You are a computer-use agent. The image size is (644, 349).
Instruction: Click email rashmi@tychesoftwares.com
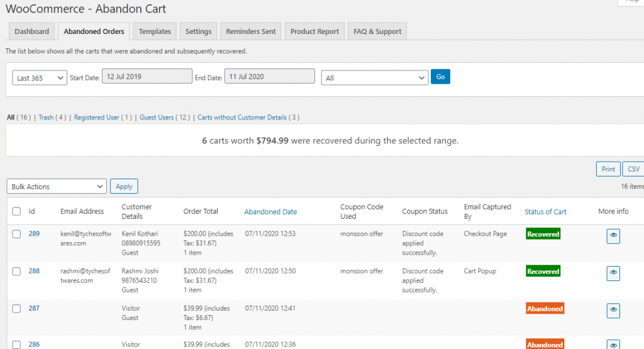(x=86, y=276)
